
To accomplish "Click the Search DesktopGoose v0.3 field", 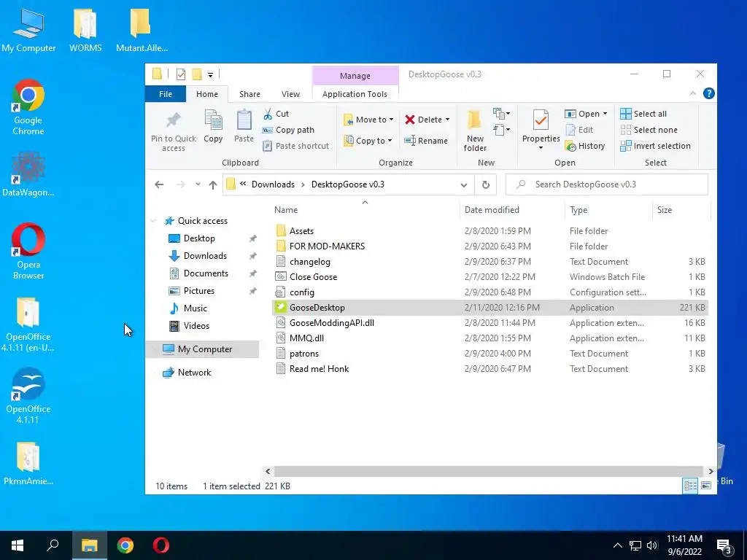I will point(607,184).
